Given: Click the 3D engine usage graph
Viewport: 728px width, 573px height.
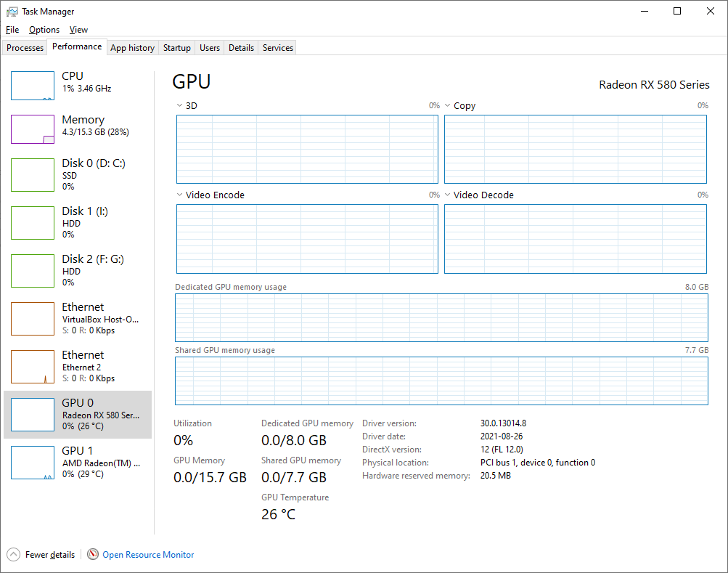Looking at the screenshot, I should [x=307, y=149].
